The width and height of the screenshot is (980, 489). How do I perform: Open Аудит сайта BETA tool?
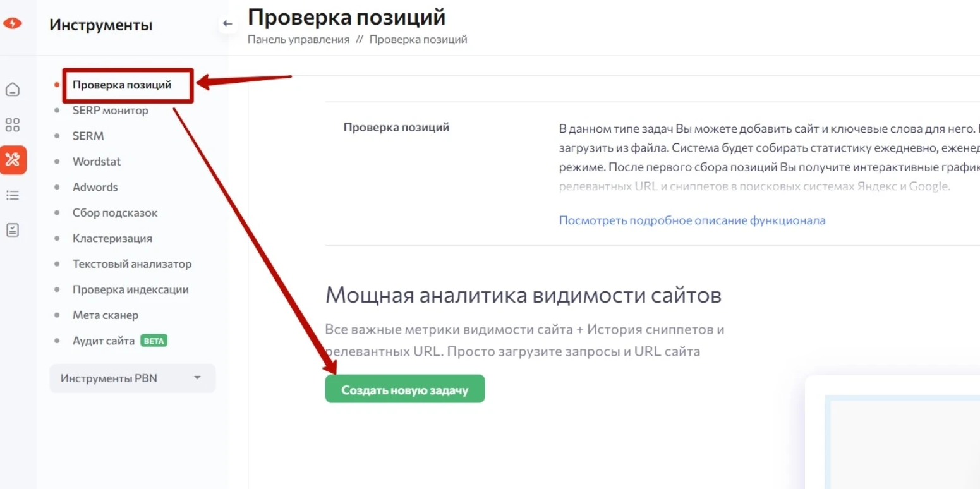coord(120,341)
